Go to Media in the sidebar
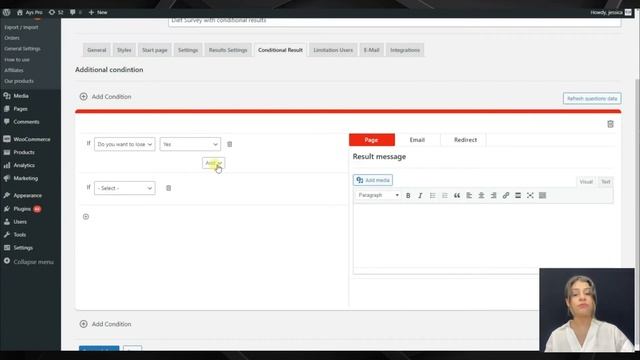 [x=20, y=96]
